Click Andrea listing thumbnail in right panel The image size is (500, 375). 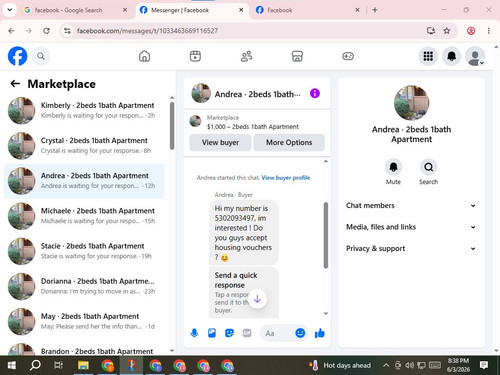tap(411, 103)
